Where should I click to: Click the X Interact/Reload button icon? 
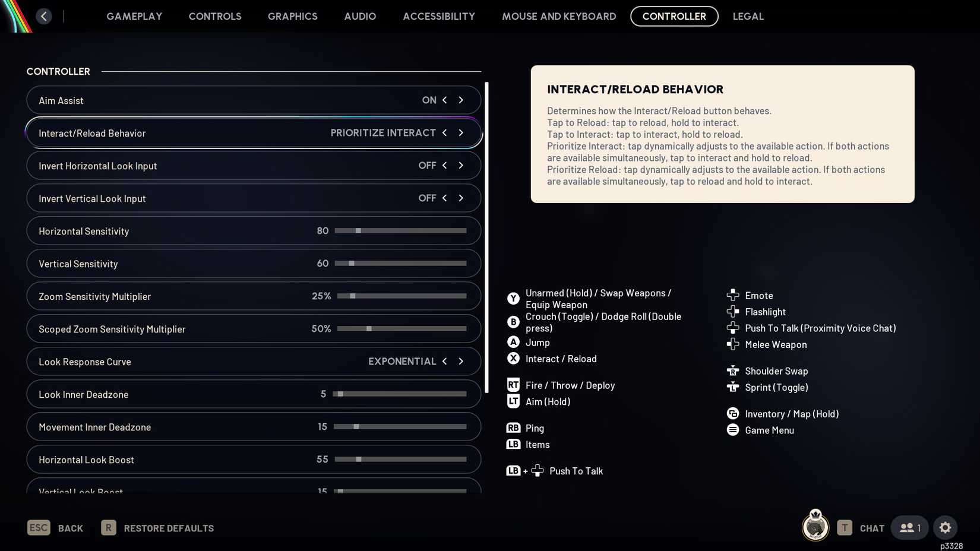click(513, 359)
